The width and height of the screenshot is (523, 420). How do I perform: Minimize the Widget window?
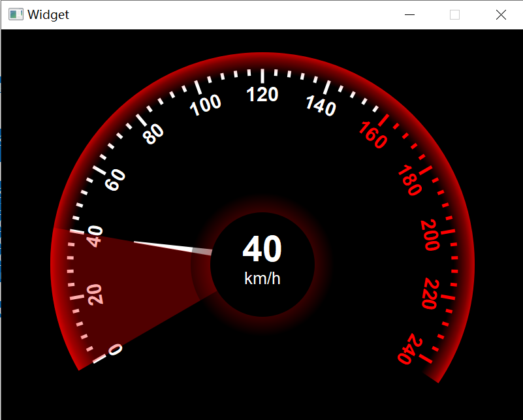coord(409,14)
